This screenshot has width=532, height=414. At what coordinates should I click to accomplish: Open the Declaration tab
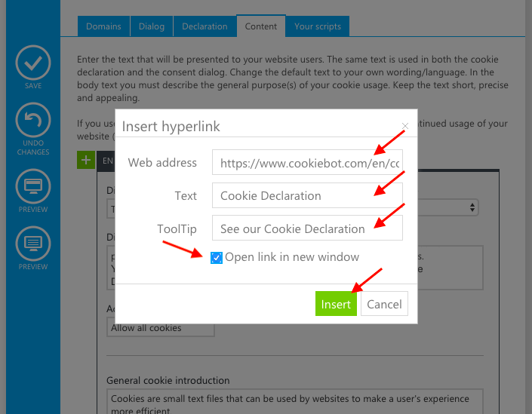click(204, 26)
